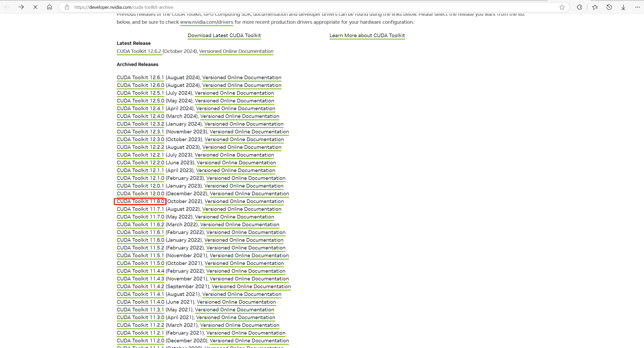The image size is (644, 348).
Task: View site information lock icon
Action: click(67, 7)
